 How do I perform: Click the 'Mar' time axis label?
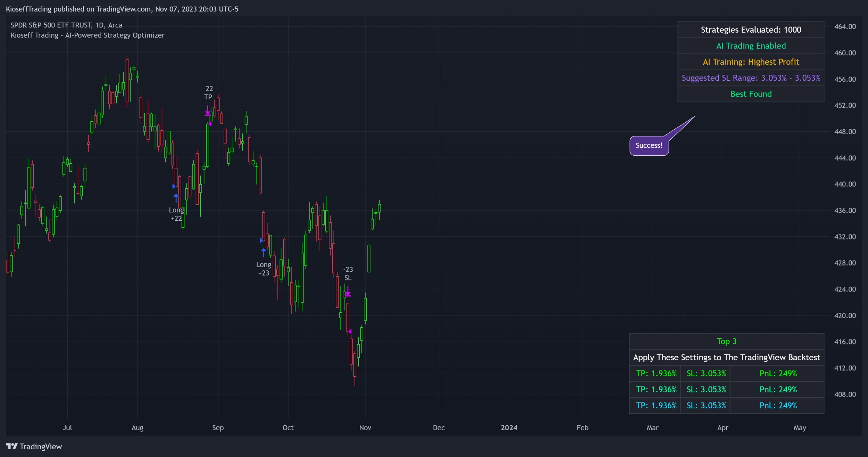653,428
